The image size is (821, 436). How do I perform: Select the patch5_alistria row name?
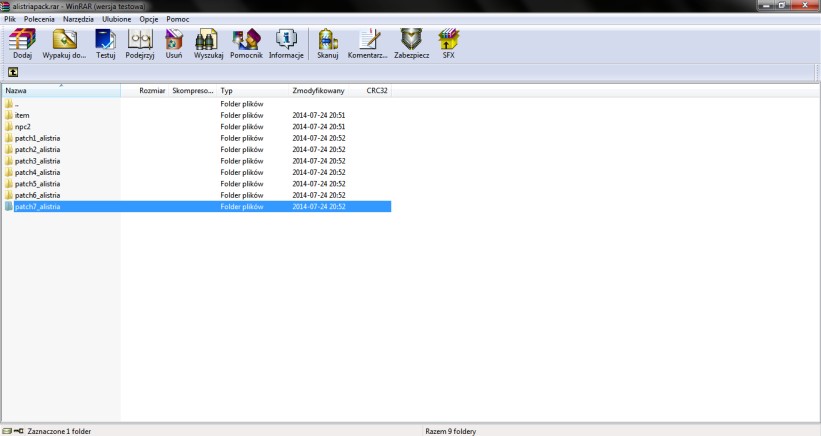tap(37, 184)
